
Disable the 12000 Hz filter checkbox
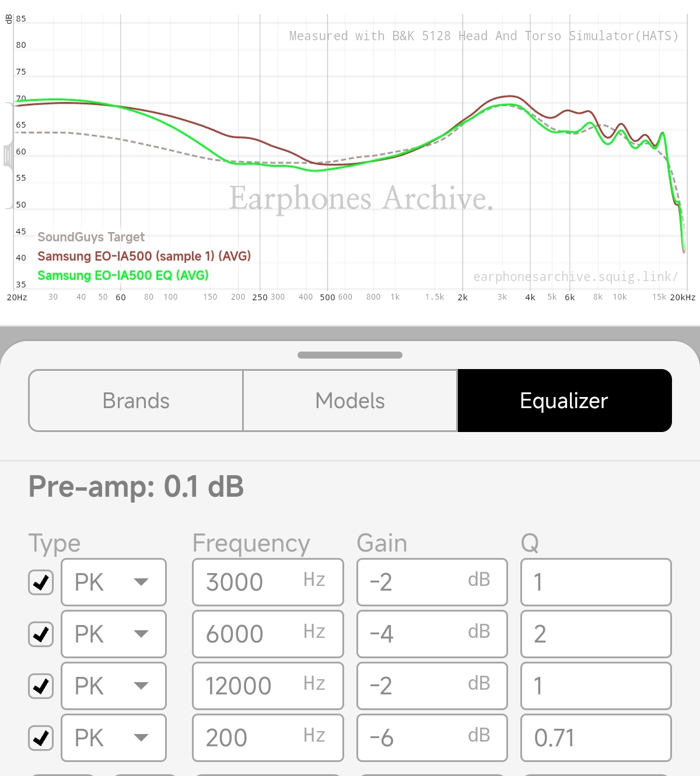[41, 686]
